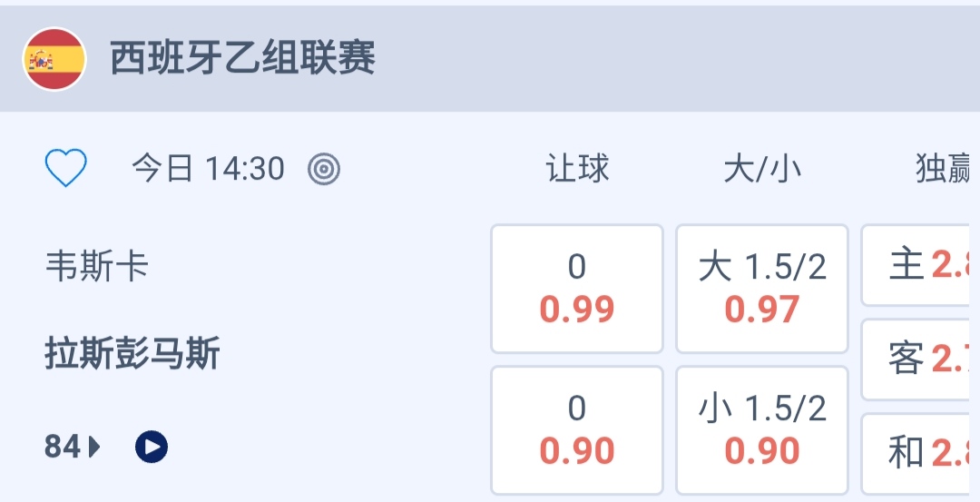Click the small triangle arrow beside 84
980x502 pixels.
pos(95,447)
